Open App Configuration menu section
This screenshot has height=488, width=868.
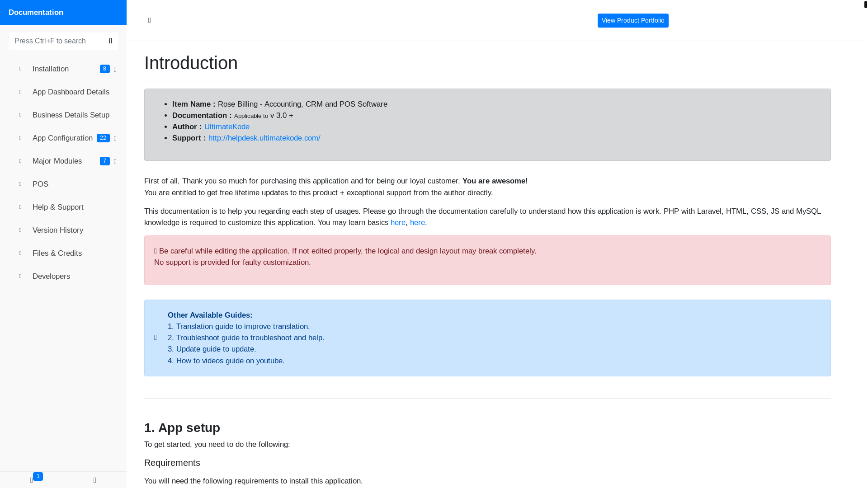tap(63, 138)
